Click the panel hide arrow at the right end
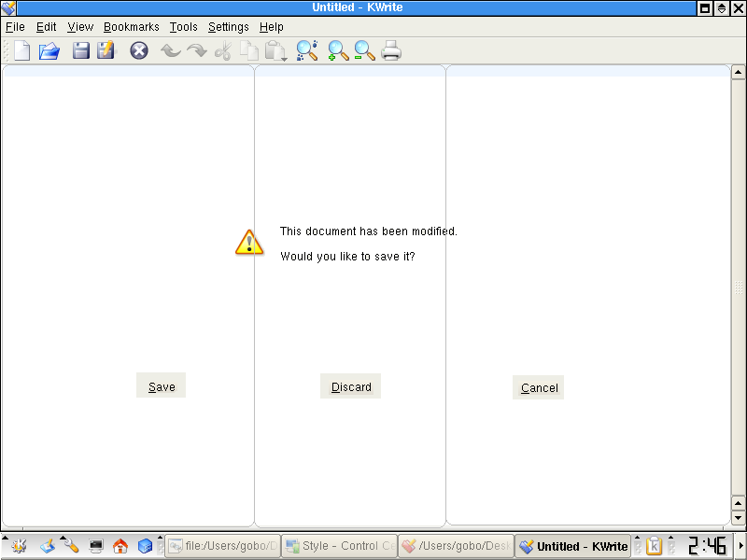This screenshot has width=747, height=560. tap(741, 546)
